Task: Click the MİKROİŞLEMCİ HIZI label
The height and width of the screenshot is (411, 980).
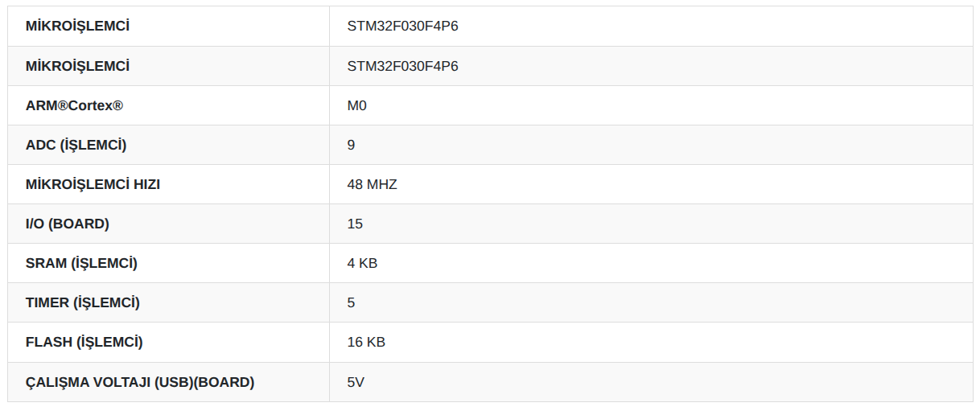Action: pyautogui.click(x=93, y=184)
